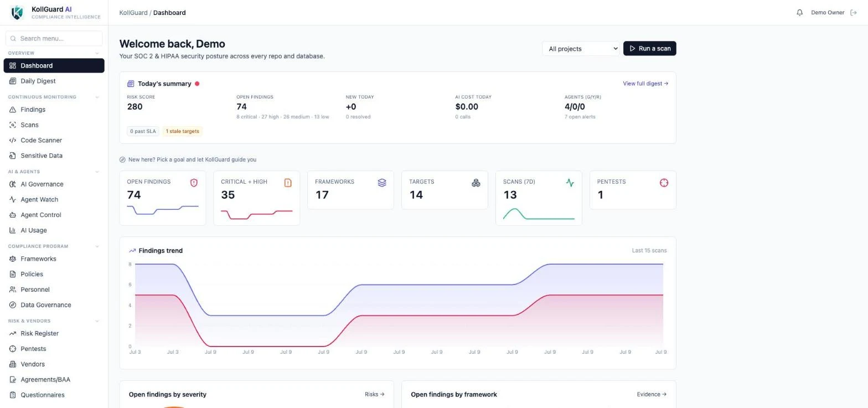Click the Agent Watch pulse icon

click(13, 200)
